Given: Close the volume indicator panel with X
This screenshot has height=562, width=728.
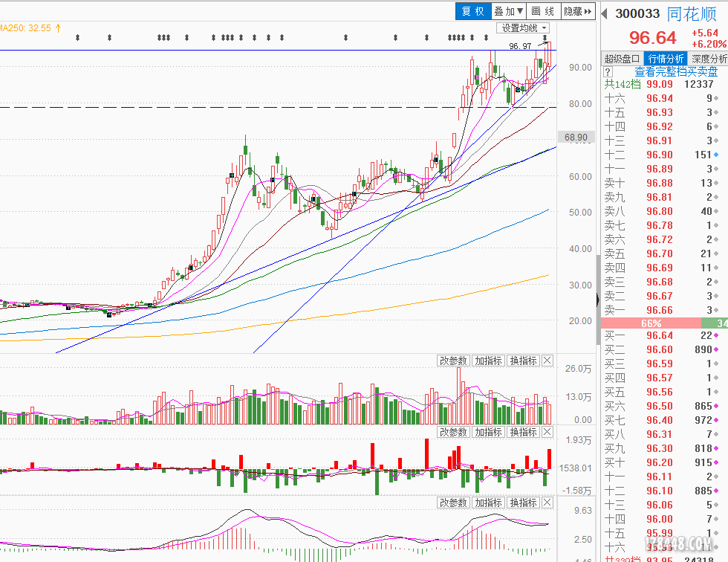Looking at the screenshot, I should pos(548,361).
